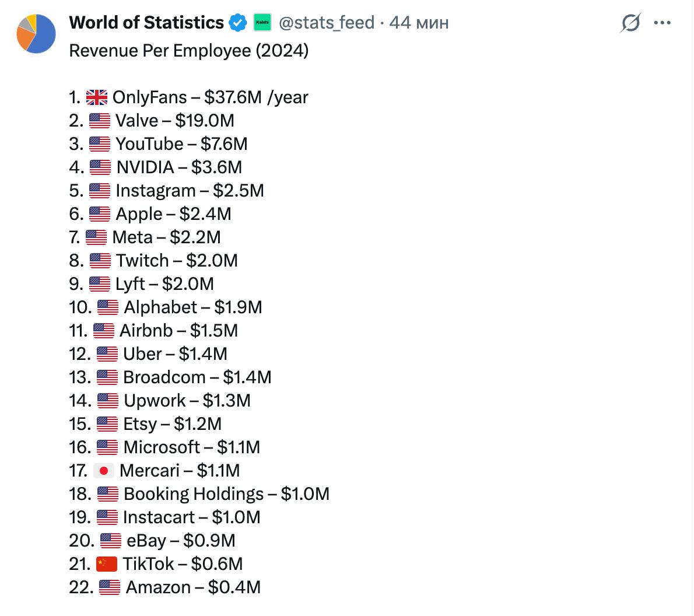Open the @stats_feed handle link
Viewport: 694px width, 616px height.
pos(327,23)
